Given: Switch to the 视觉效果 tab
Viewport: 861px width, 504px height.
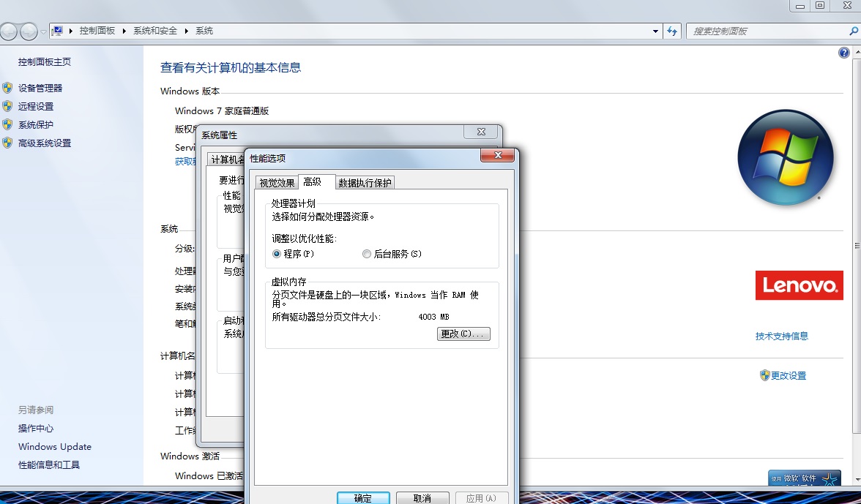Looking at the screenshot, I should coord(276,182).
